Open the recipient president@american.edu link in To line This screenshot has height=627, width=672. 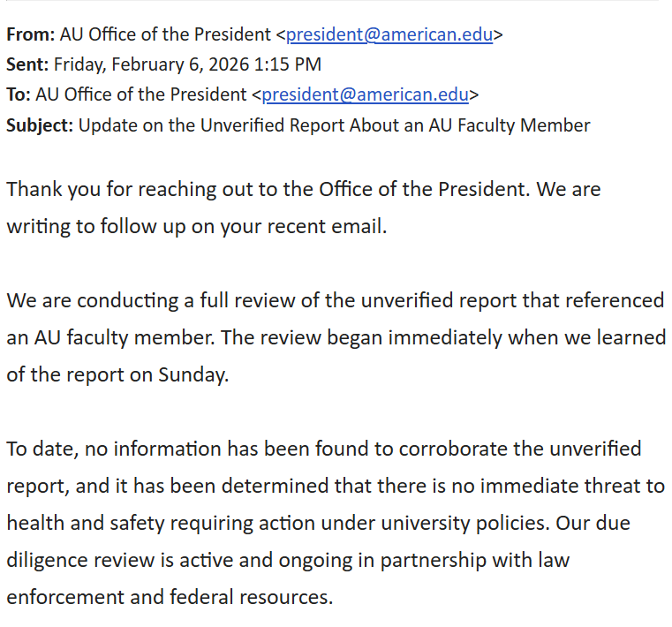click(365, 94)
